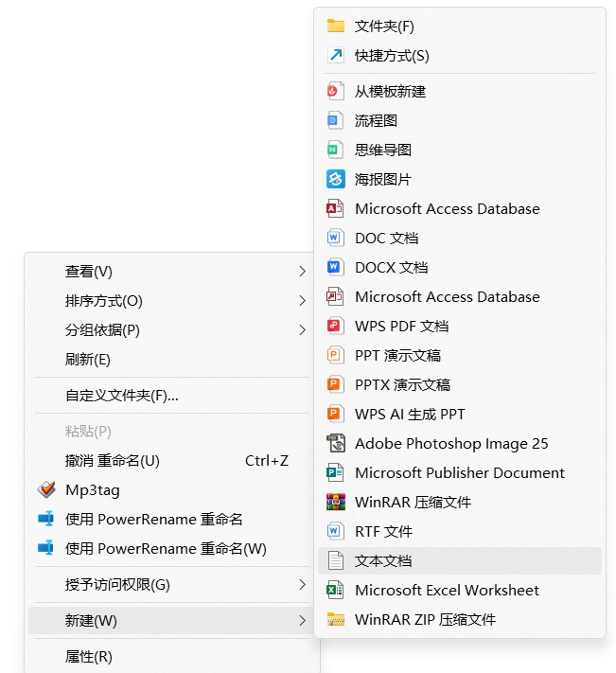Click the Mp3tag checkmark icon
Screen dimensions: 616x673
pos(46,489)
